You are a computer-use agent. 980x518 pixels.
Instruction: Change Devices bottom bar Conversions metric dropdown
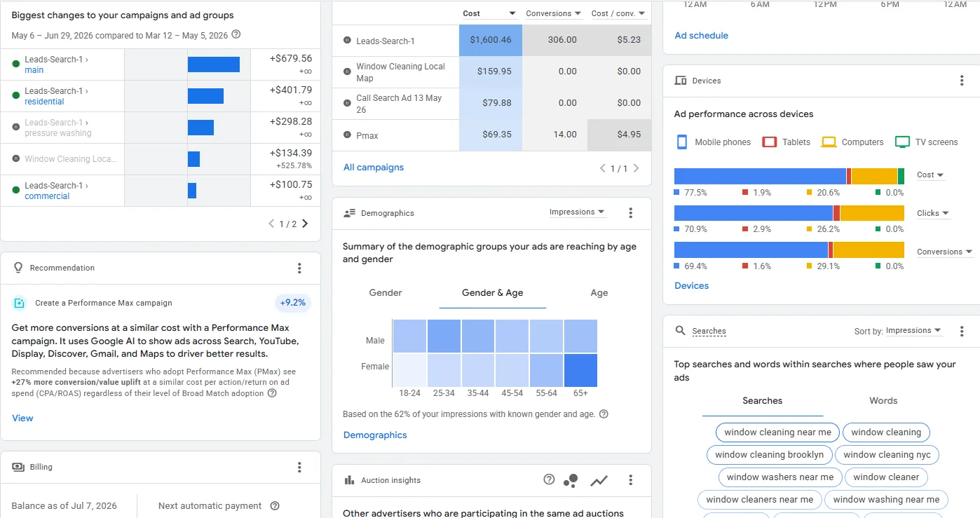pyautogui.click(x=945, y=252)
